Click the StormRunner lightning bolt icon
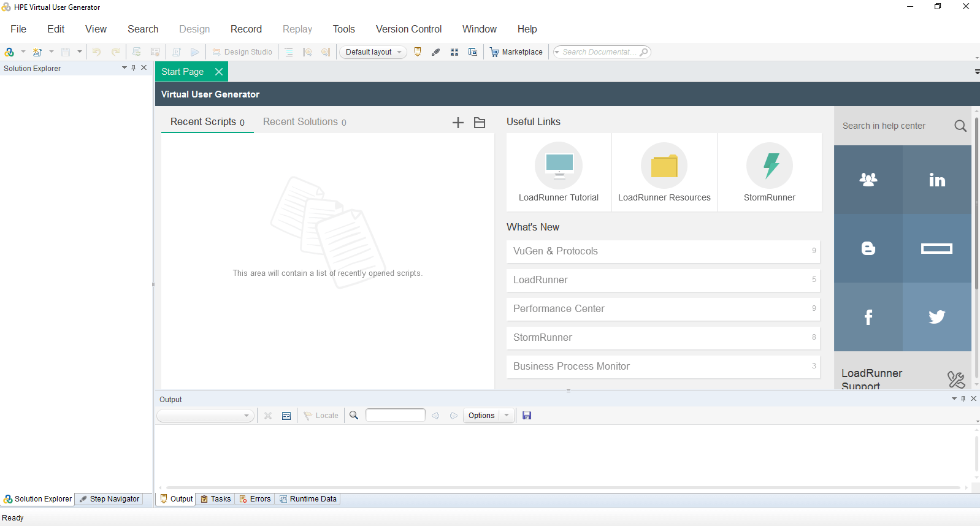This screenshot has width=980, height=526. 769,166
